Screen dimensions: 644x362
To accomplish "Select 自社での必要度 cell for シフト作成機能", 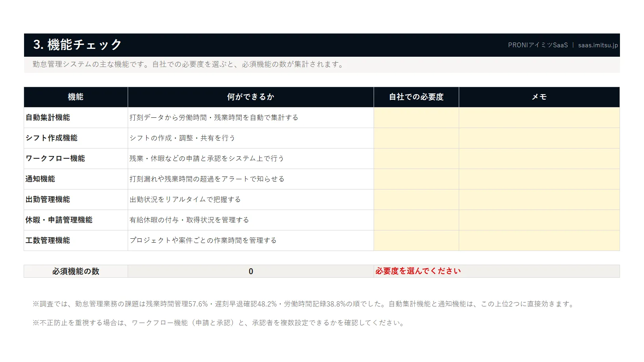I will (416, 138).
